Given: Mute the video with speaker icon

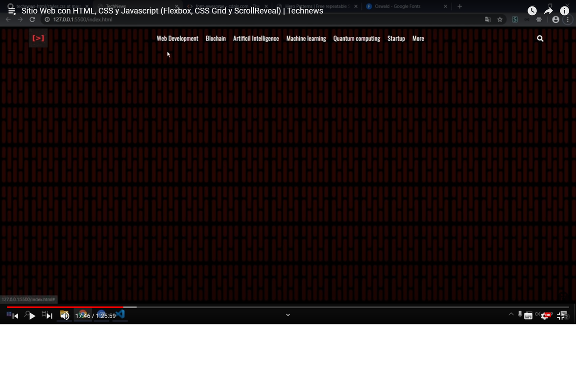Looking at the screenshot, I should pos(65,316).
